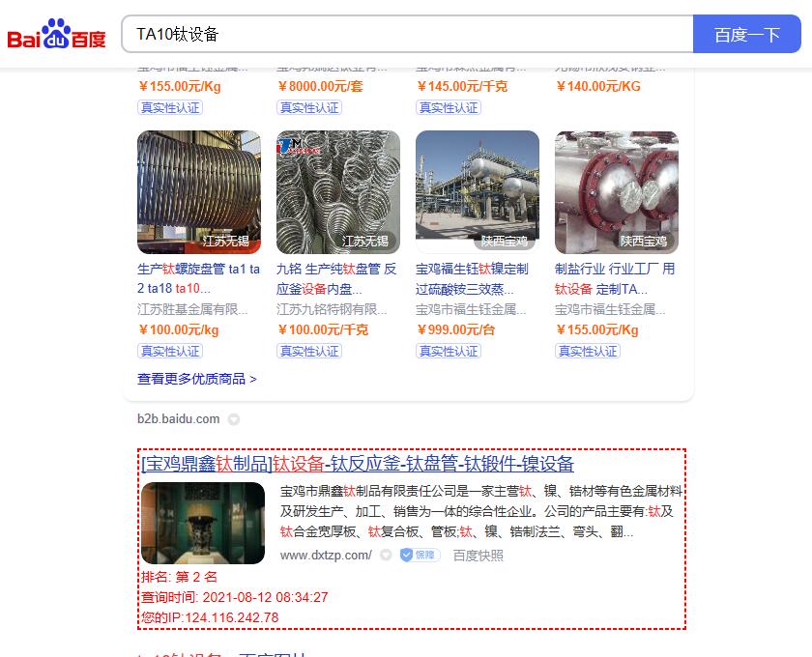This screenshot has height=657, width=812.
Task: Click 真实性认证 badge under ¥100.00元/kg
Action: pos(170,352)
